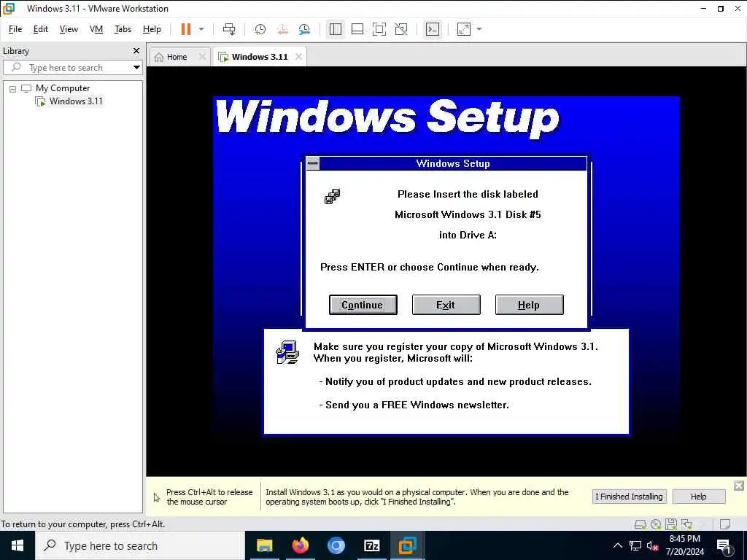747x560 pixels.
Task: Open the Tabs menu
Action: tap(123, 29)
